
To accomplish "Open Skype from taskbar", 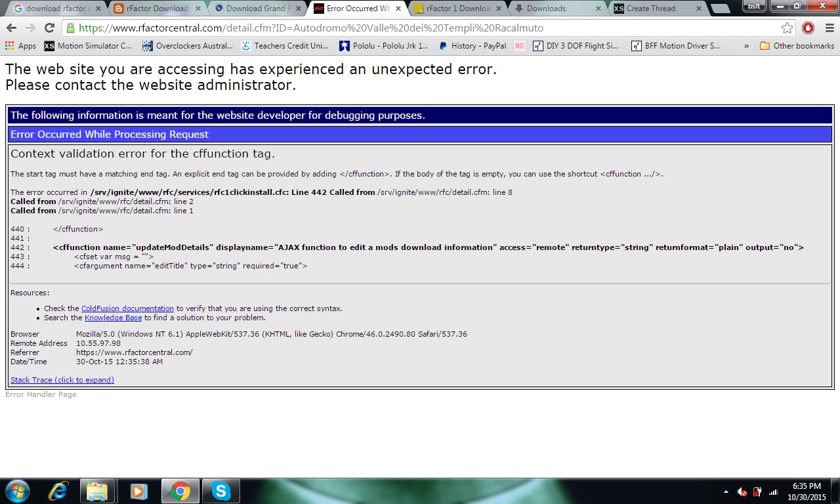I will click(x=221, y=491).
